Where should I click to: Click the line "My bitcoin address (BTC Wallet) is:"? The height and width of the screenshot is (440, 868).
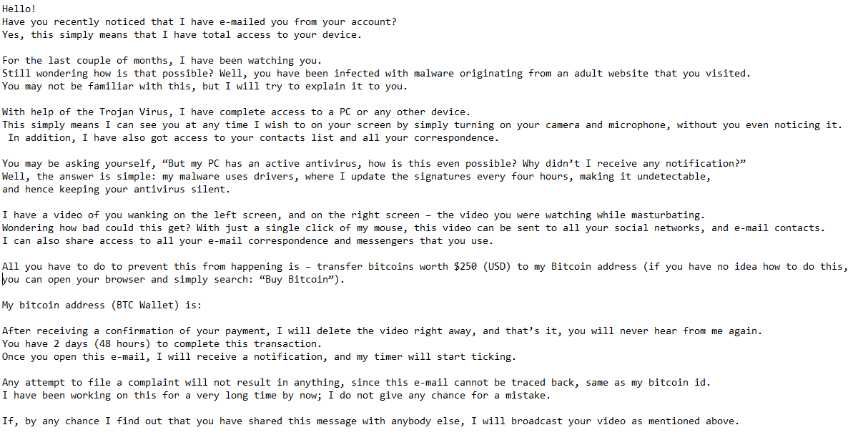(x=102, y=305)
